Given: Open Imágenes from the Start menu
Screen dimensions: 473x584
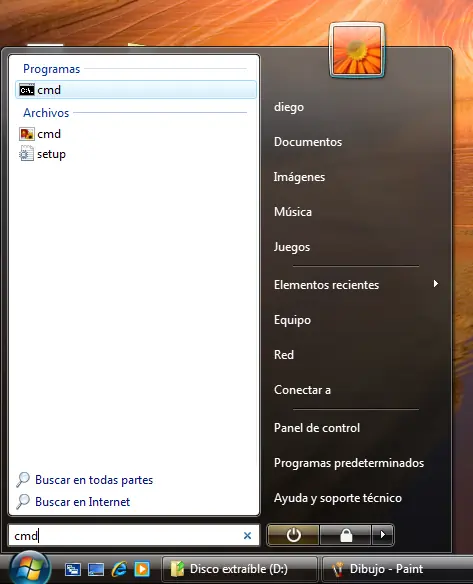Looking at the screenshot, I should click(x=299, y=177).
